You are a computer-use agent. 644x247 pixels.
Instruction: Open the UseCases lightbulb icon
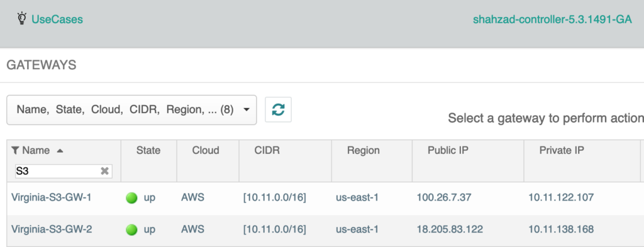tap(22, 18)
